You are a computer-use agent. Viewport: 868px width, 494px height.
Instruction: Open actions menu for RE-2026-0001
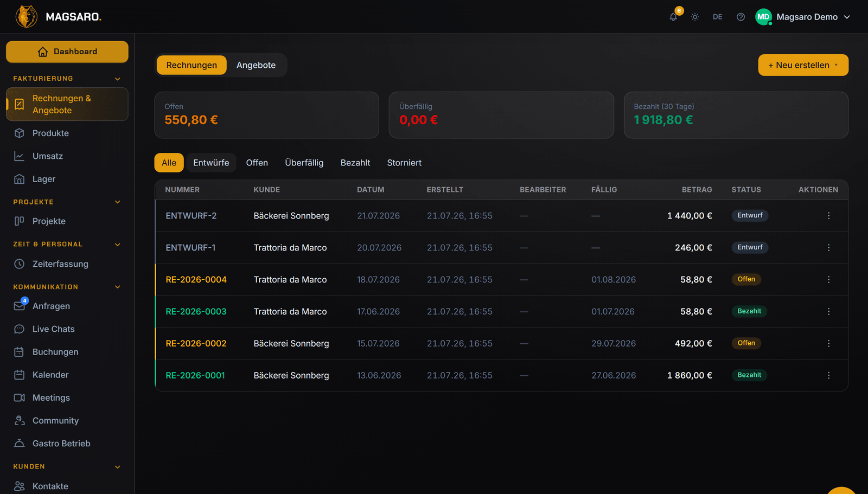click(828, 376)
